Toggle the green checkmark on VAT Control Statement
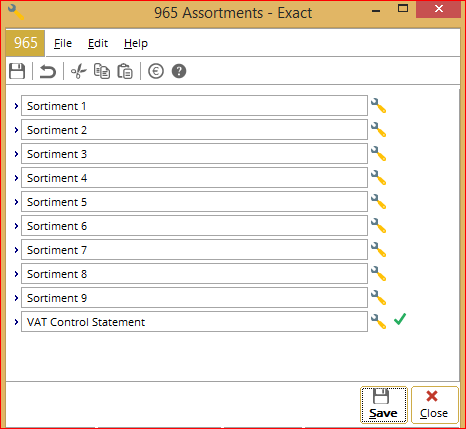 pyautogui.click(x=400, y=319)
